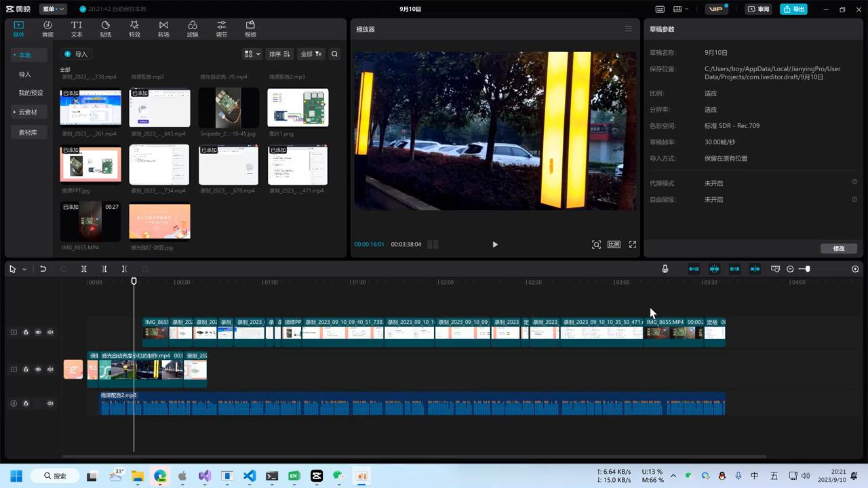868x488 pixels.
Task: Expand the 云素材 sidebar section
Action: 27,112
